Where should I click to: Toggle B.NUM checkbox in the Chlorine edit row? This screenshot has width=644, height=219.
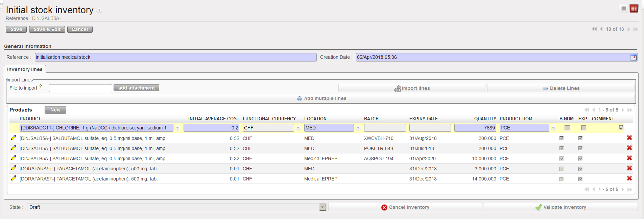567,128
